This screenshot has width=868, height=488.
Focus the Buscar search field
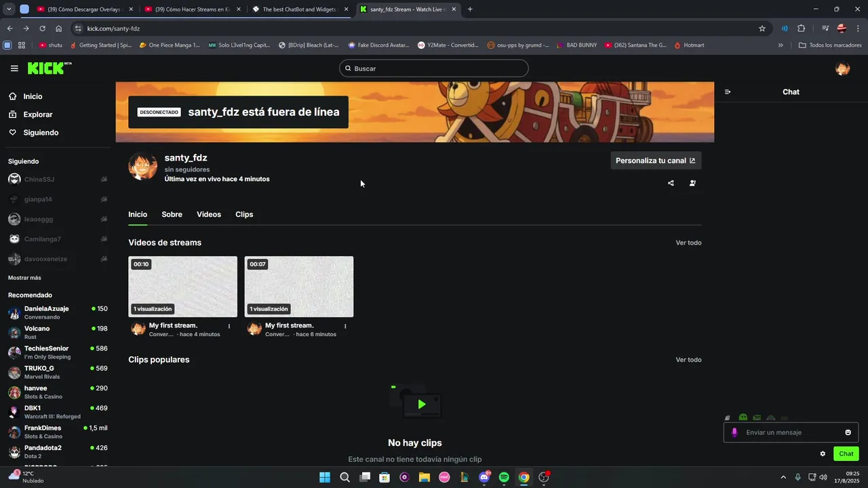click(x=434, y=68)
